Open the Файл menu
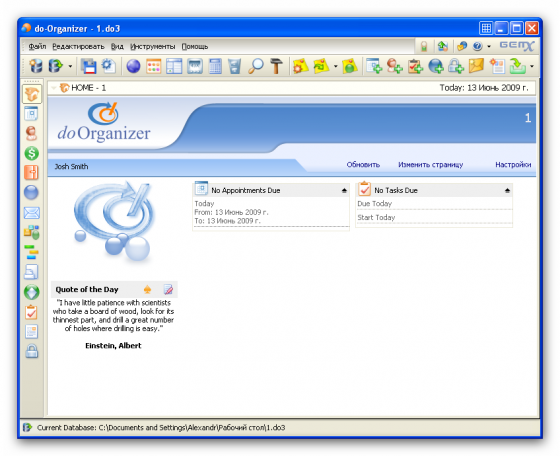Screen dimensions: 560x456 click(37, 47)
